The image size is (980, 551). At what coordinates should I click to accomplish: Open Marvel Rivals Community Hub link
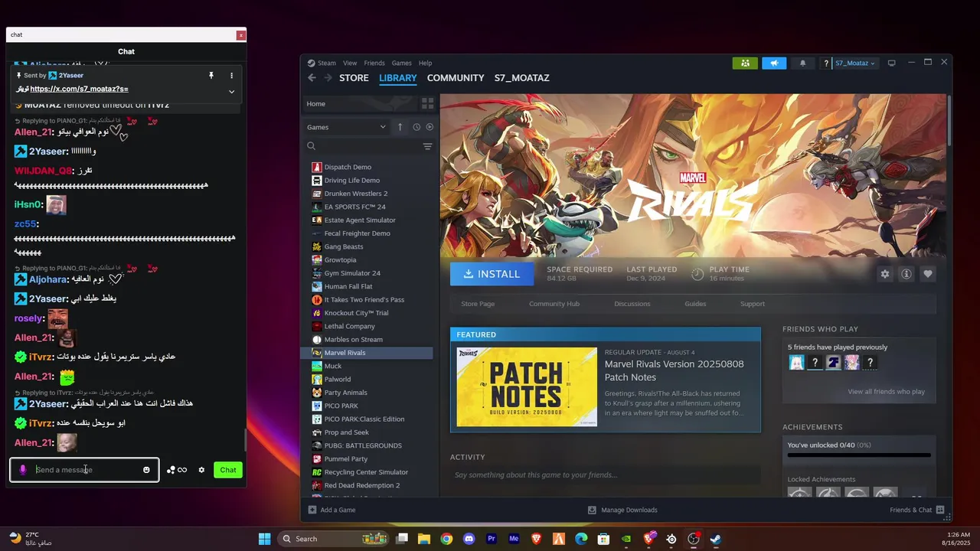(554, 304)
